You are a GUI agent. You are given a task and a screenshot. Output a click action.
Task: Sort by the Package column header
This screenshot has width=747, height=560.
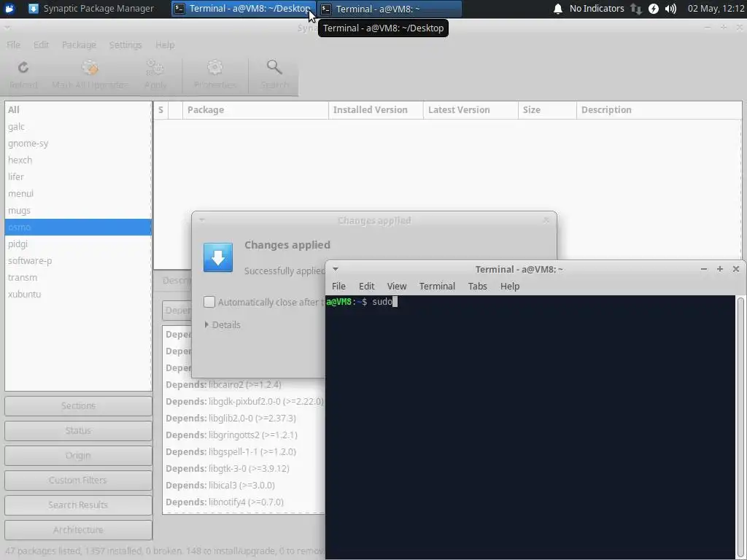(255, 110)
